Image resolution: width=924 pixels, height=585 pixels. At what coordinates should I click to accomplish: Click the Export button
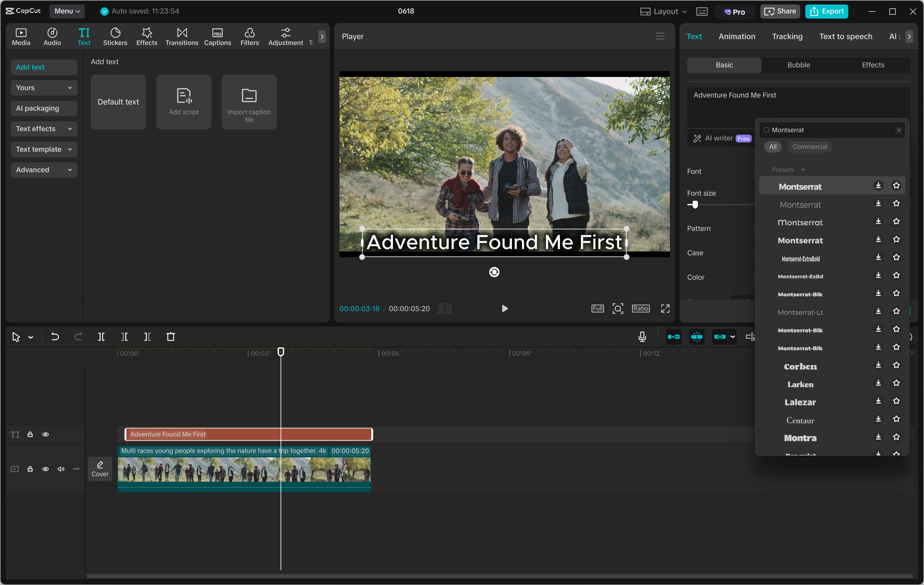826,12
